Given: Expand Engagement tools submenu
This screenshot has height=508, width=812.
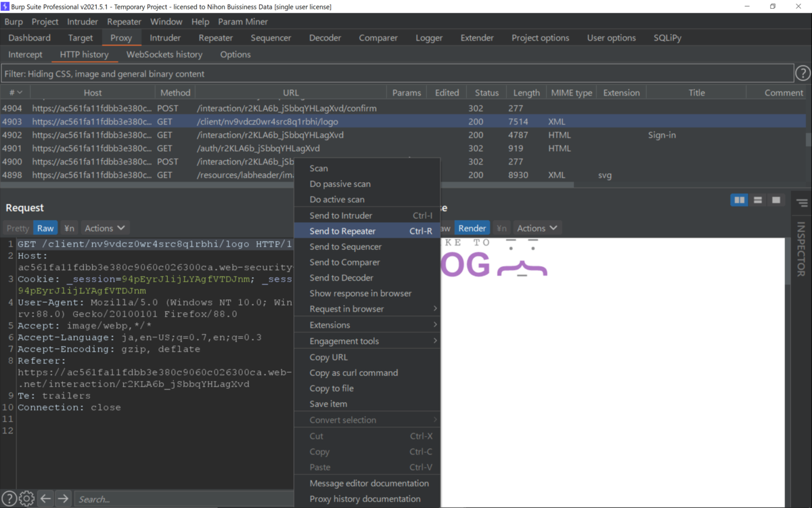Looking at the screenshot, I should (x=367, y=341).
